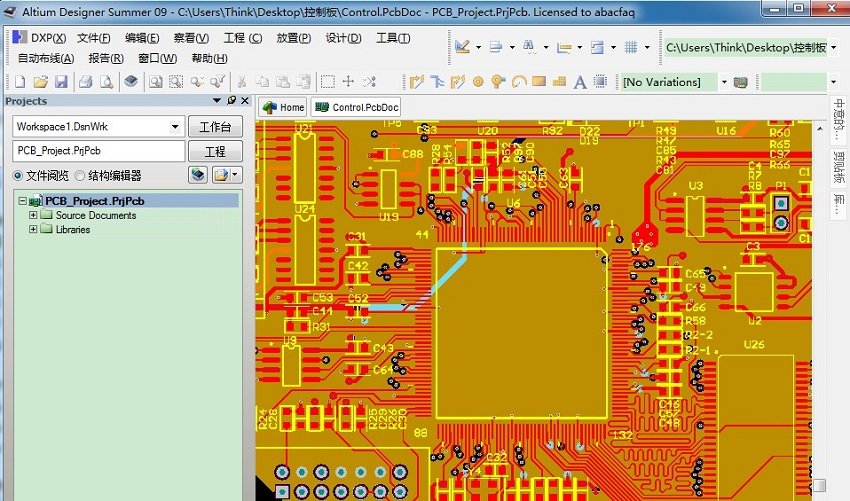Click the DXP logo icon in the menu bar
Viewport: 850px width, 501px height.
20,37
